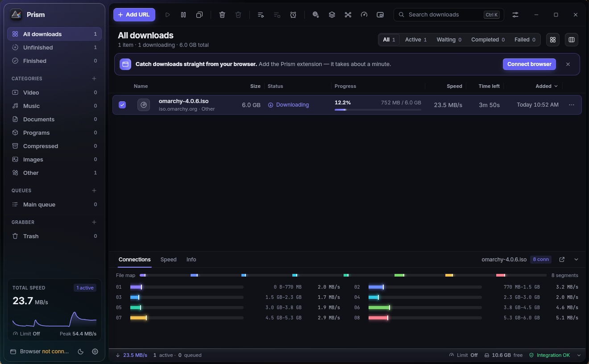
Task: Add a new queue with the plus button
Action: (x=94, y=190)
